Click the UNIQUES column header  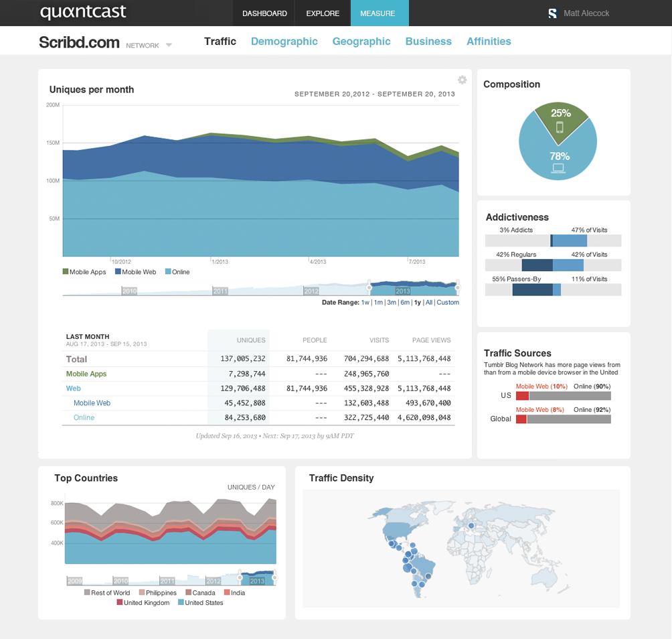coord(251,340)
